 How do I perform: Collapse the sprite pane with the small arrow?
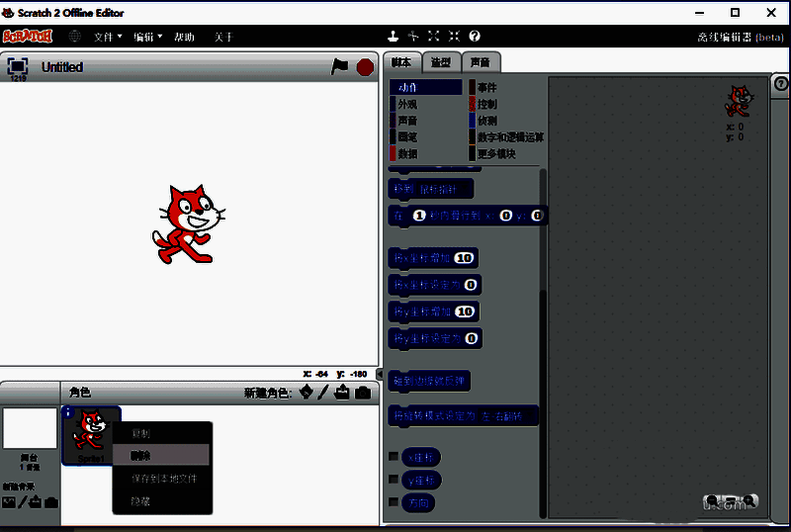click(x=377, y=374)
